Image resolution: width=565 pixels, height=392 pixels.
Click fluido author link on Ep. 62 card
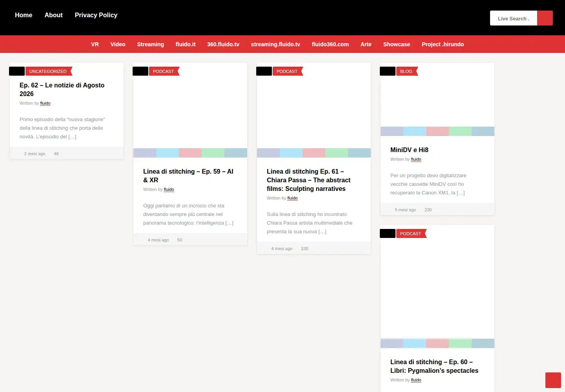point(45,103)
